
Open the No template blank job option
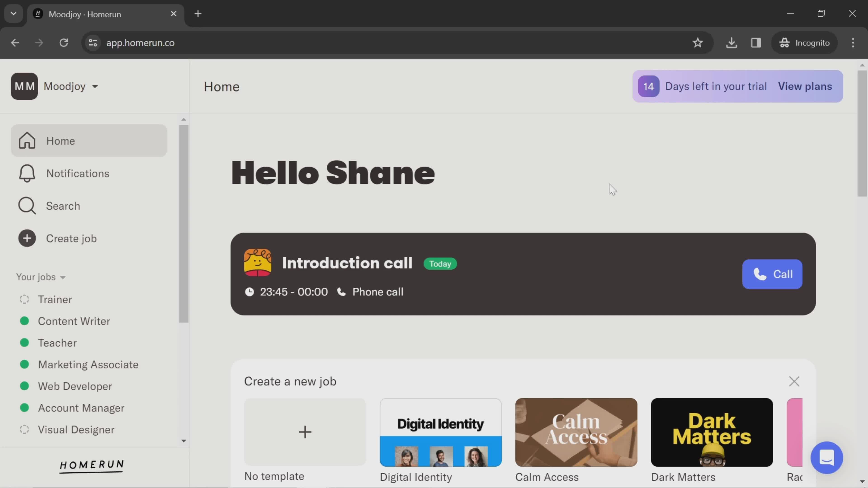[x=305, y=432]
